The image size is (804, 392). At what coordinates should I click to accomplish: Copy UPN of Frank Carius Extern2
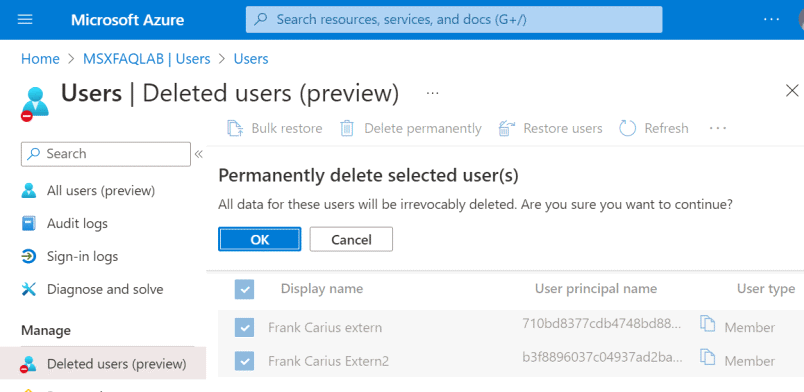point(708,358)
